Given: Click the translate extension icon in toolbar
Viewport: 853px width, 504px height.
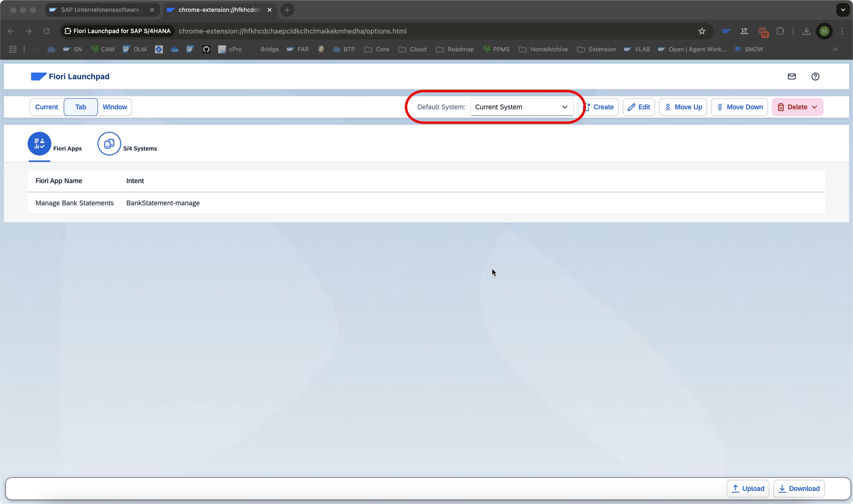Looking at the screenshot, I should pyautogui.click(x=744, y=31).
